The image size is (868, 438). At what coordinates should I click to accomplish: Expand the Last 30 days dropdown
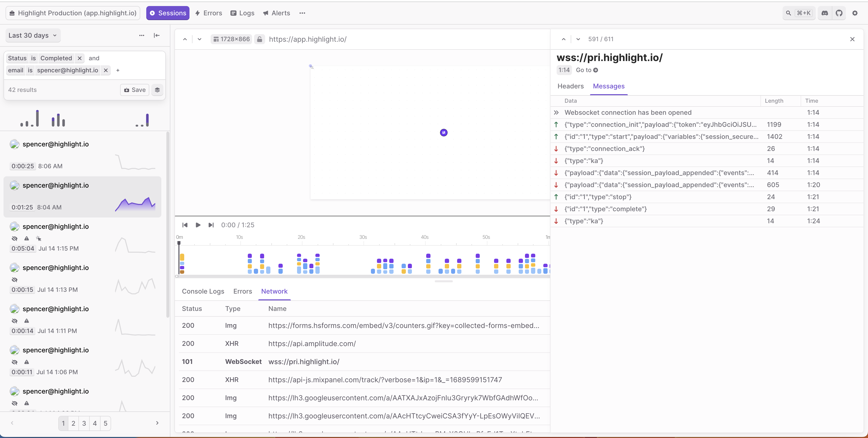[32, 35]
